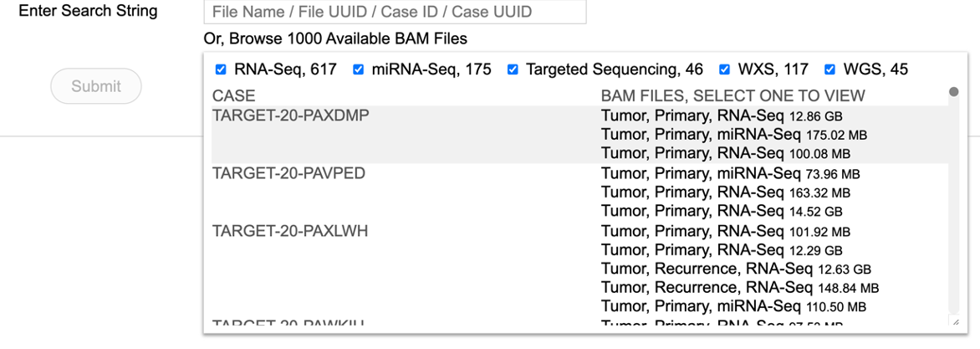The height and width of the screenshot is (349, 980).
Task: Toggle the miRNA-Seq checkbox
Action: point(359,69)
